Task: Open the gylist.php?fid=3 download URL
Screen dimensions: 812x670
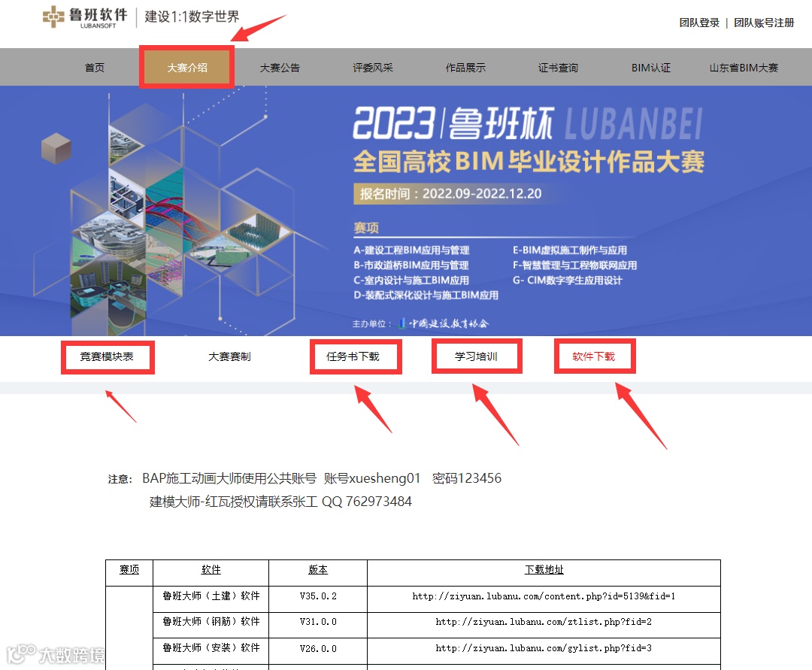Action: [x=544, y=648]
